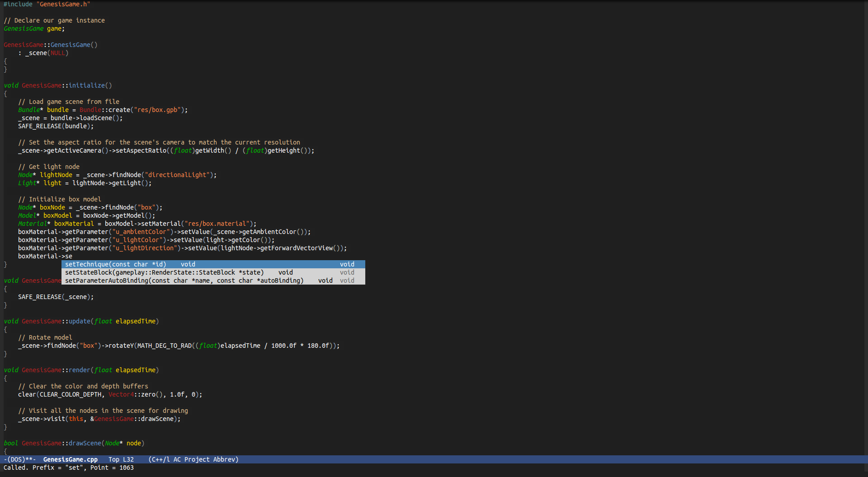Click the L32 line number indicator
The image size is (868, 477).
[128, 459]
